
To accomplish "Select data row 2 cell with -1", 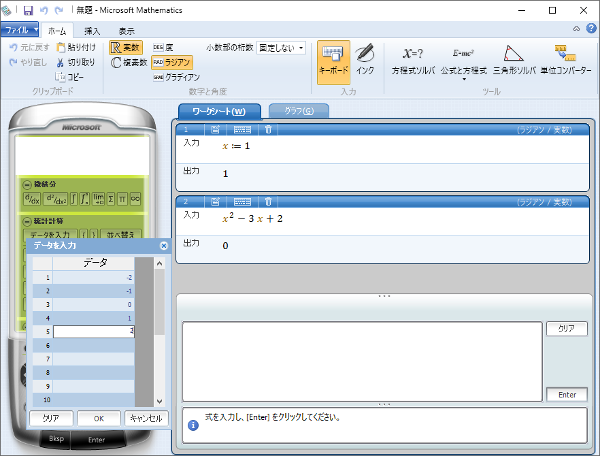I will (94, 291).
